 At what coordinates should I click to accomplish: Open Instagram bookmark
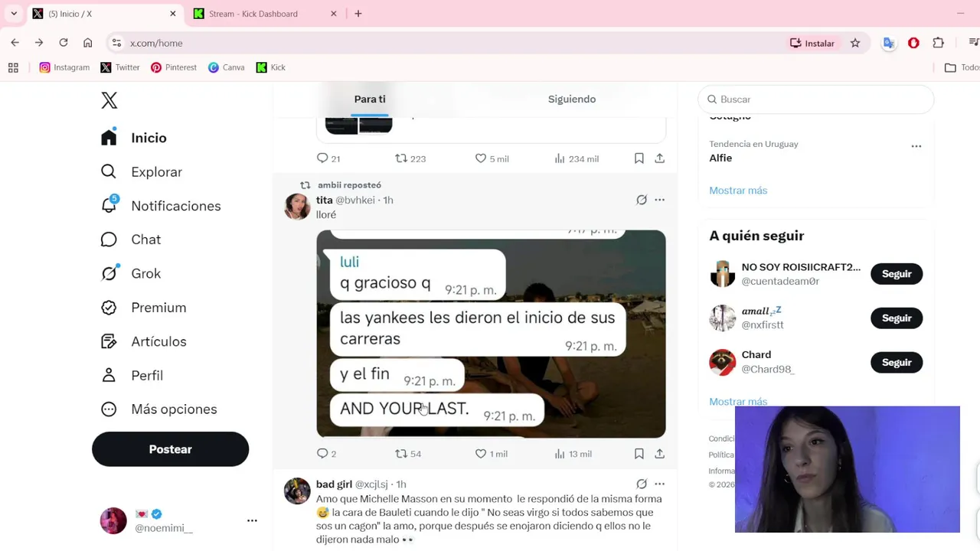click(64, 67)
